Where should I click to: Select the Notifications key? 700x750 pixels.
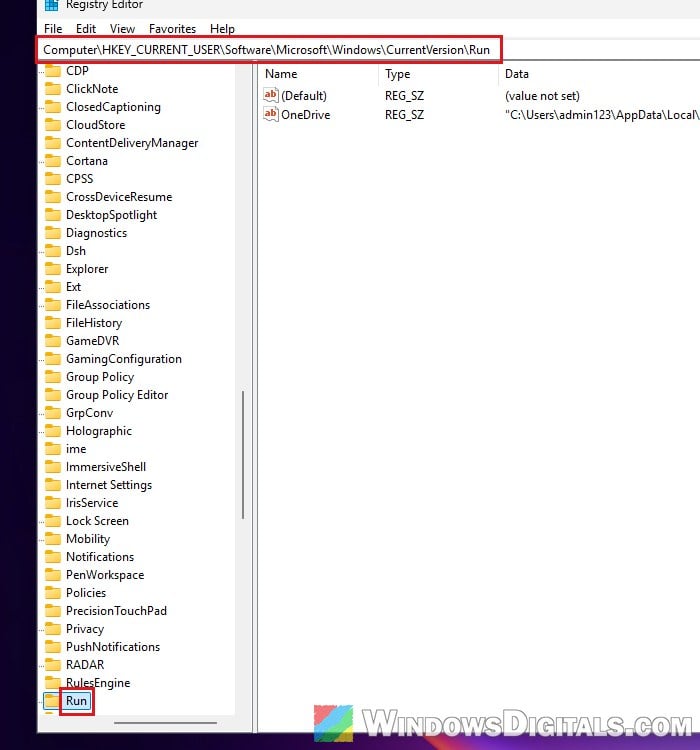[100, 557]
